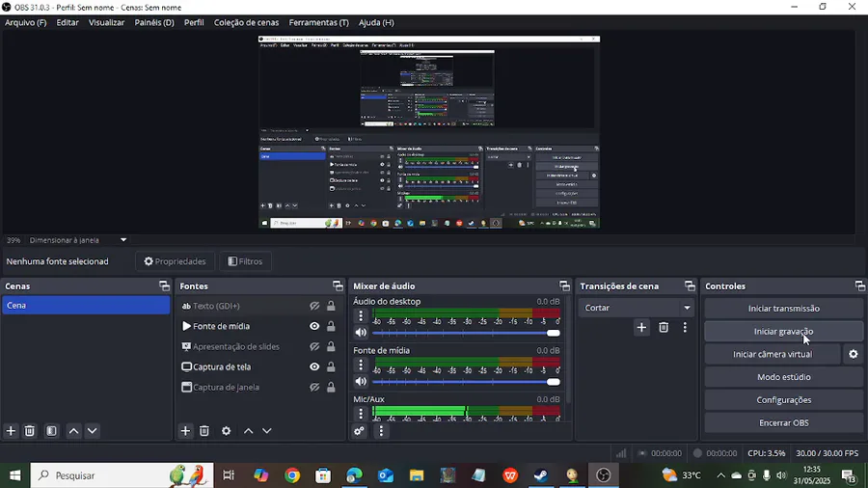This screenshot has height=488, width=868.
Task: Open Perfil menu
Action: click(194, 23)
